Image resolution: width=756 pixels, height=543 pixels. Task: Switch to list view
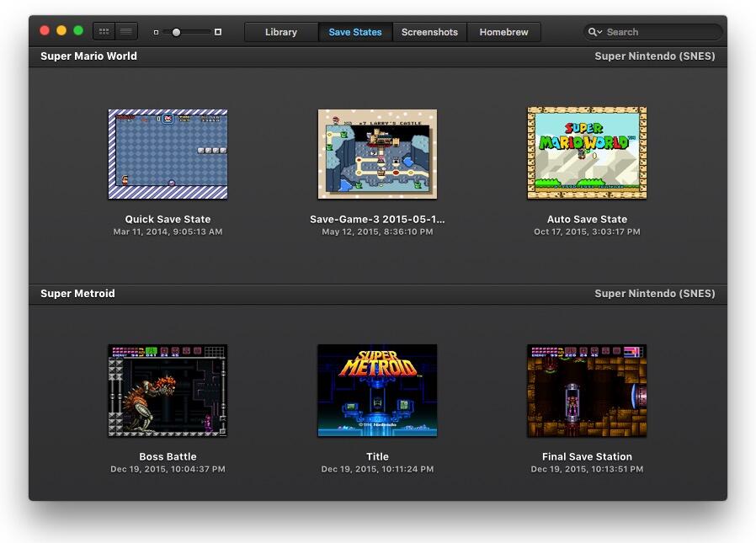[125, 30]
